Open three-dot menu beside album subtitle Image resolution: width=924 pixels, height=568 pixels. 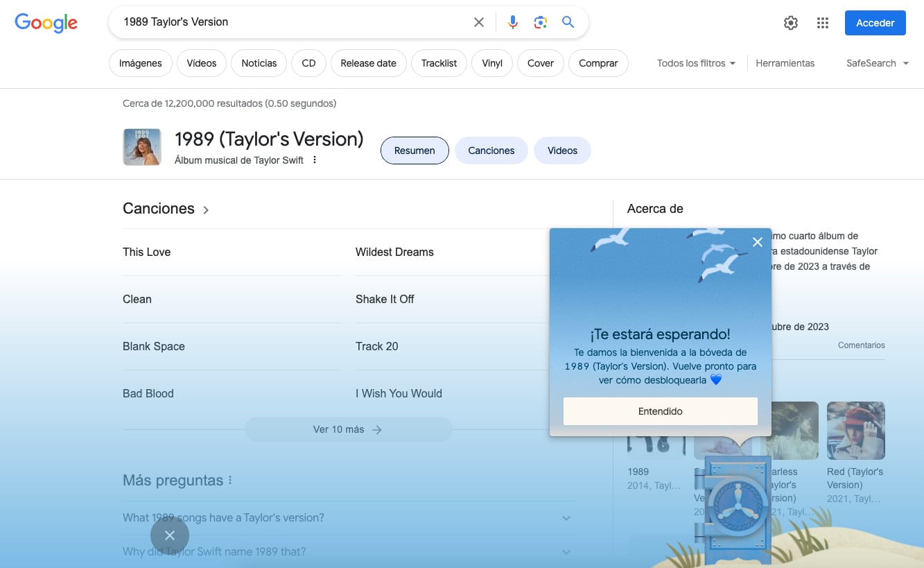tap(314, 160)
